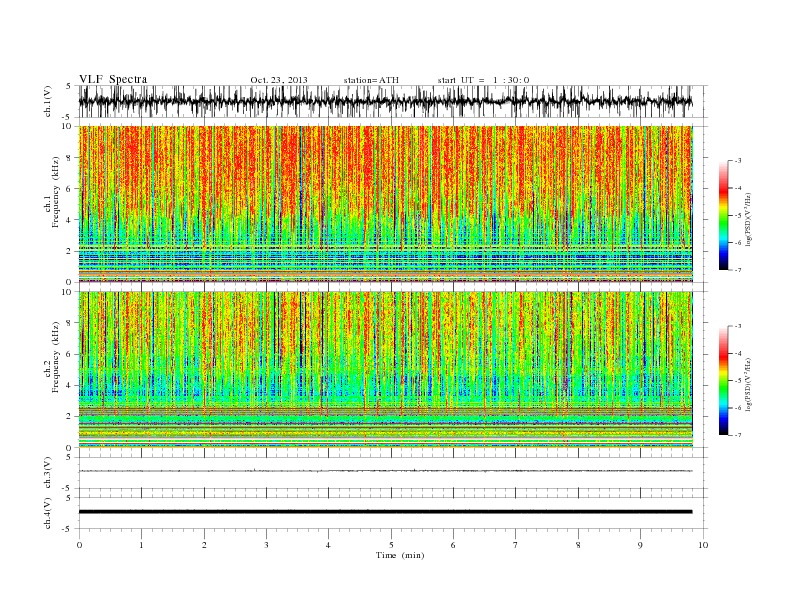This screenshot has height=612, width=792.
Task: Click the '5' minute tick label
Action: click(x=391, y=545)
